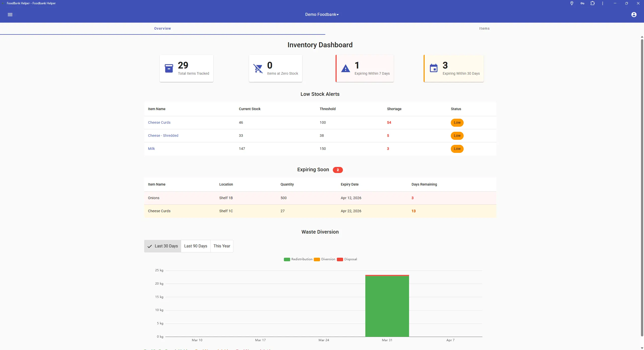The height and width of the screenshot is (350, 644).
Task: Switch to the Items tab
Action: point(484,28)
